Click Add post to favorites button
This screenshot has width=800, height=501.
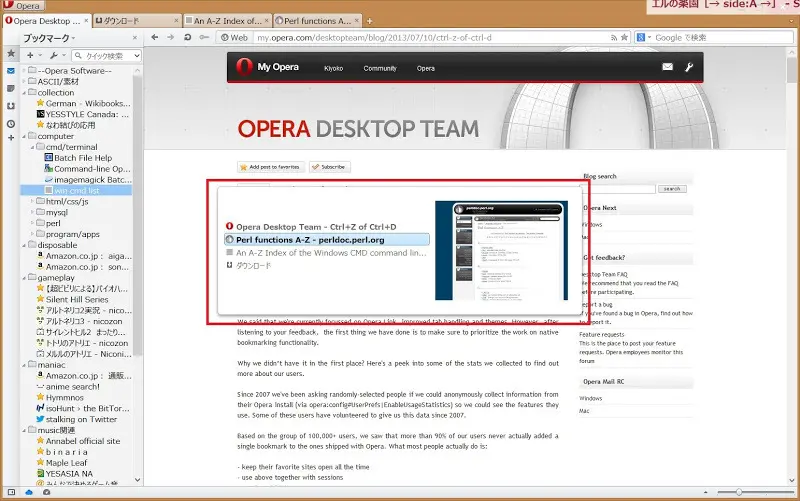(271, 167)
